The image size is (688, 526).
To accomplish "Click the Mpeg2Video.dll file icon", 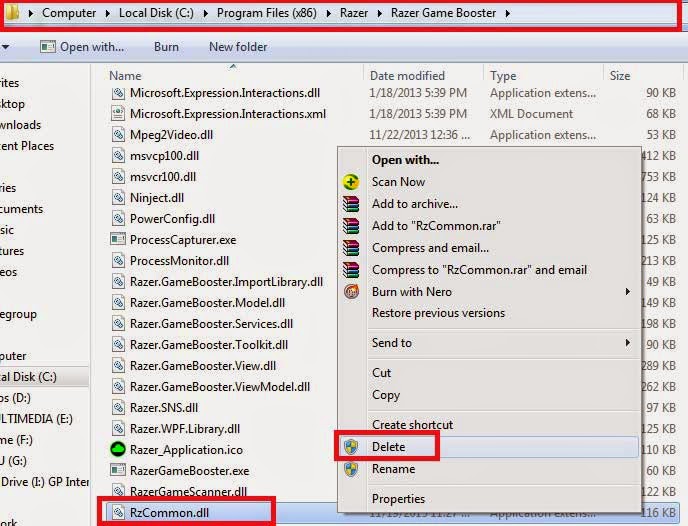I will coord(118,135).
